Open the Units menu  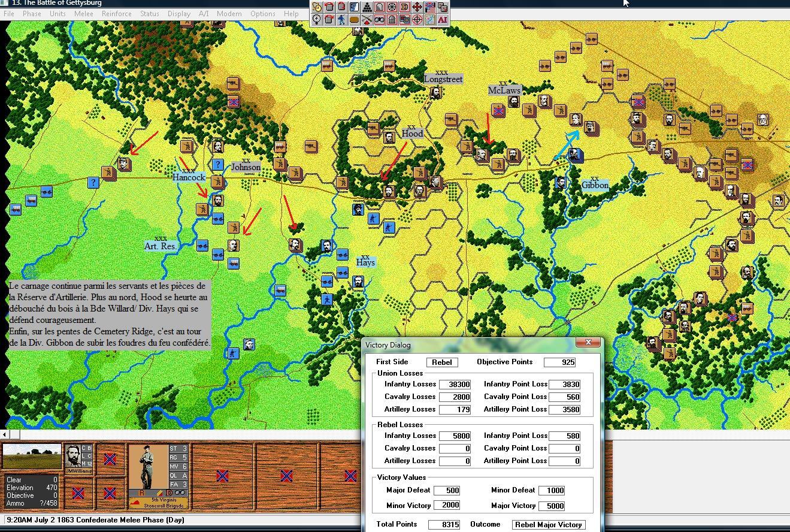[57, 14]
